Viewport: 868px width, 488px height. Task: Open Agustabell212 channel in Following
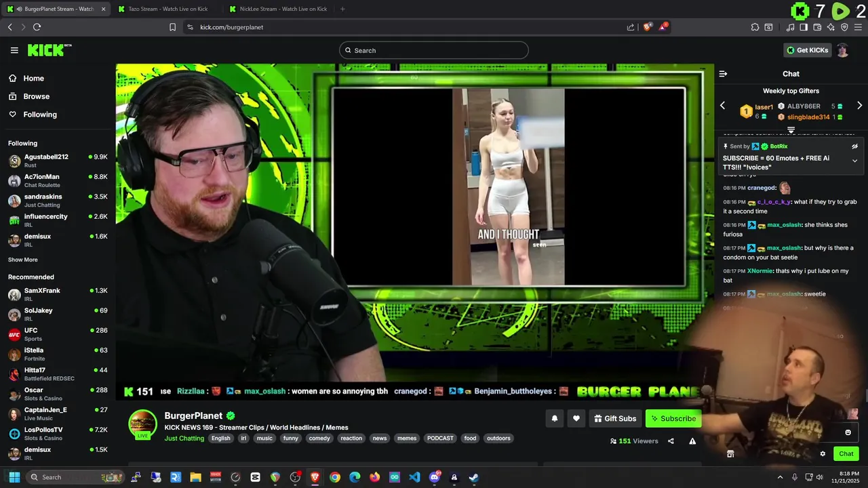[x=58, y=161]
